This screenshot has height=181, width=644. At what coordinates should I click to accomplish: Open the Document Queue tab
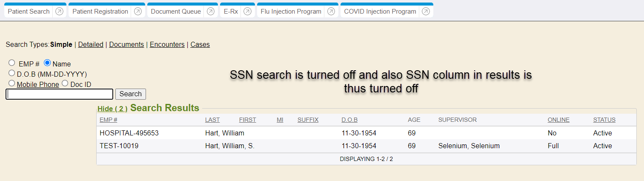coord(176,11)
